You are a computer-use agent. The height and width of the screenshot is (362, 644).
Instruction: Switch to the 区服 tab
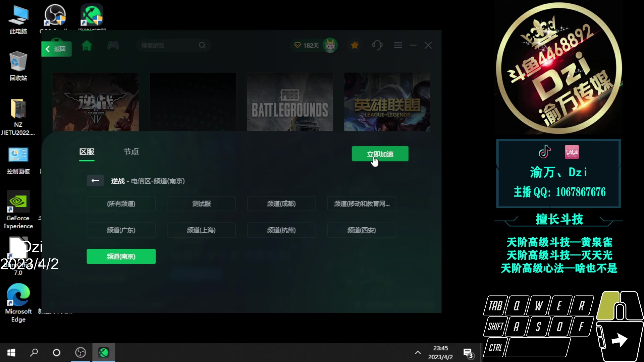pos(87,152)
